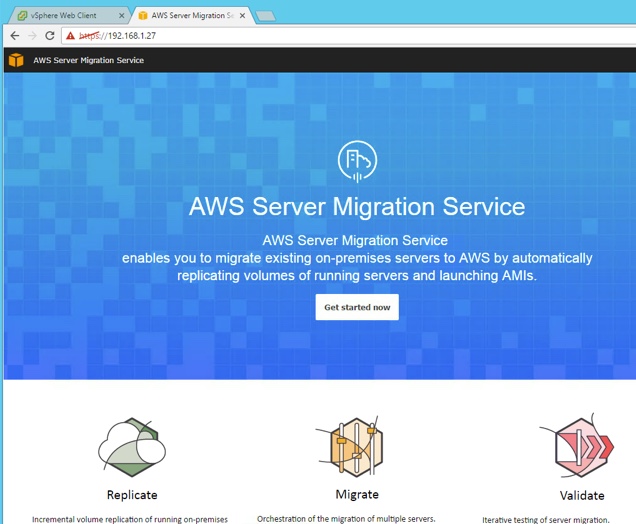Click the line 'replicating volumes of running servers and launching AMIs.'
636x524 pixels.
point(357,276)
